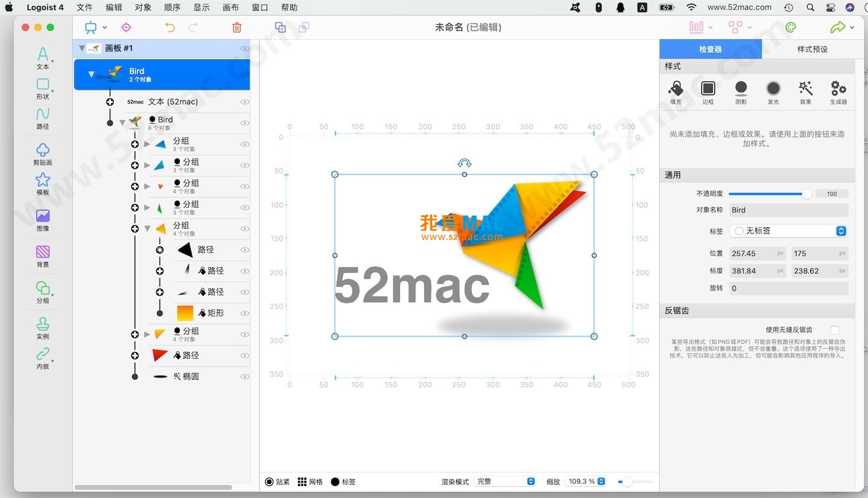Select the 文本 text tool
The width and height of the screenshot is (868, 498).
(42, 58)
